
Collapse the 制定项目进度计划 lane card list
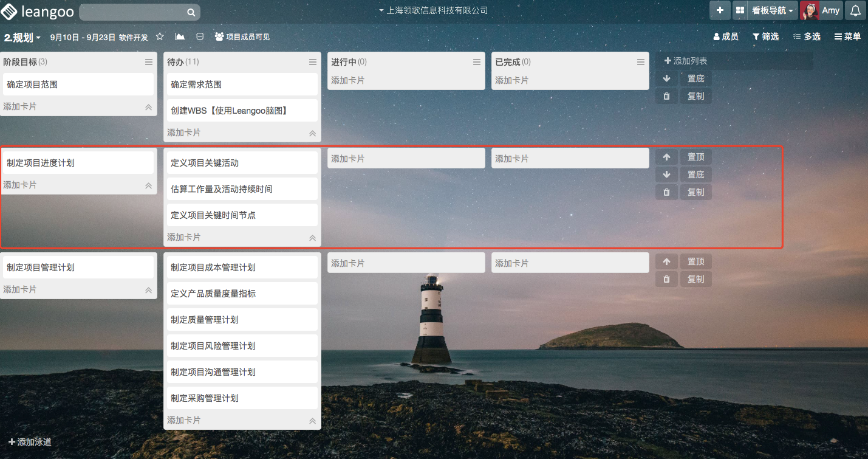(x=148, y=185)
